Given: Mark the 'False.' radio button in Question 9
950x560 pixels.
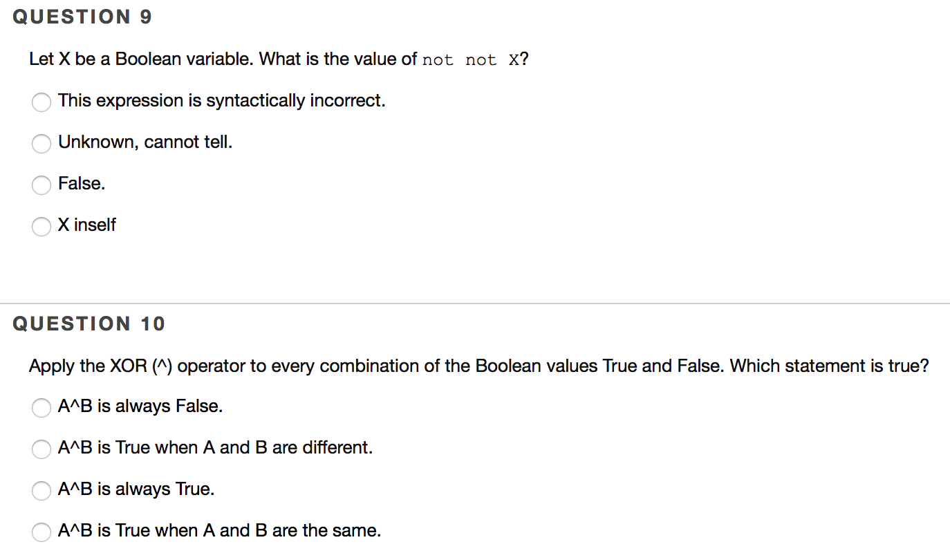Looking at the screenshot, I should (x=41, y=185).
